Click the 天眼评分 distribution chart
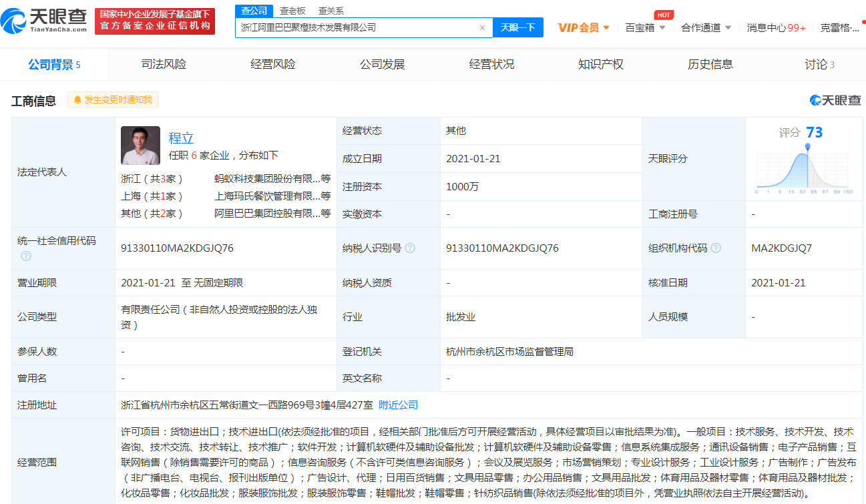This screenshot has height=504, width=866. pos(805,170)
